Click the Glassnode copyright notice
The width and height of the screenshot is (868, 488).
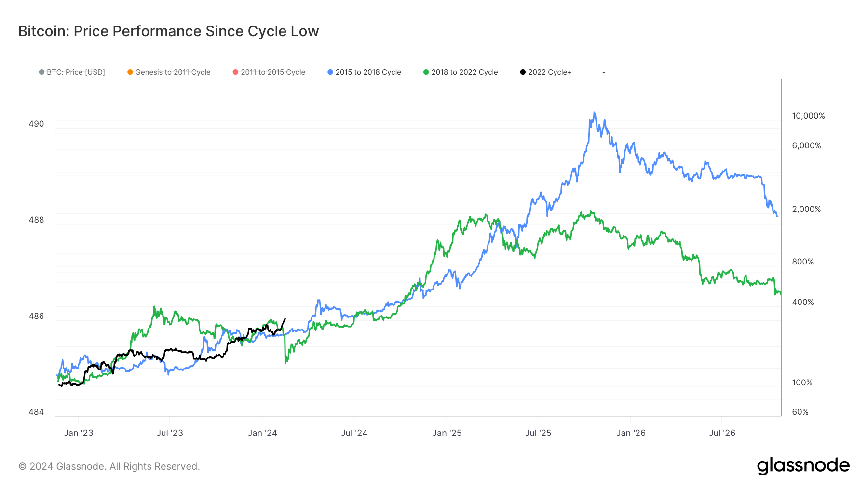click(x=109, y=466)
